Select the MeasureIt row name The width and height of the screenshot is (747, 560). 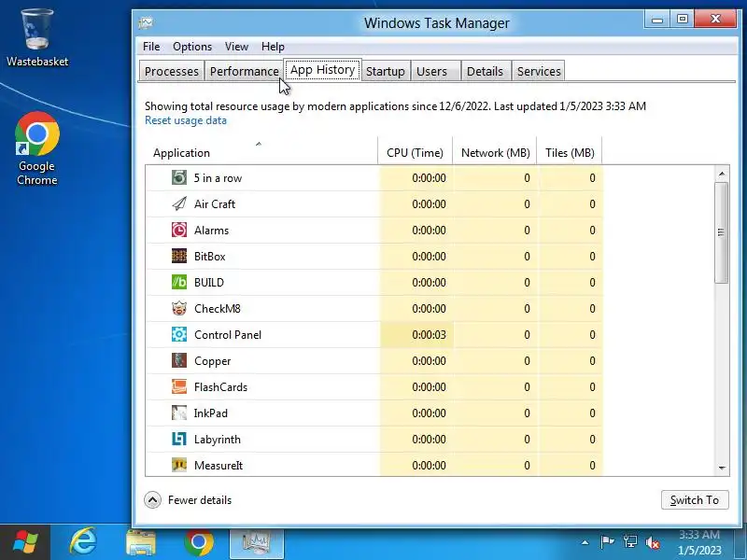tap(218, 465)
